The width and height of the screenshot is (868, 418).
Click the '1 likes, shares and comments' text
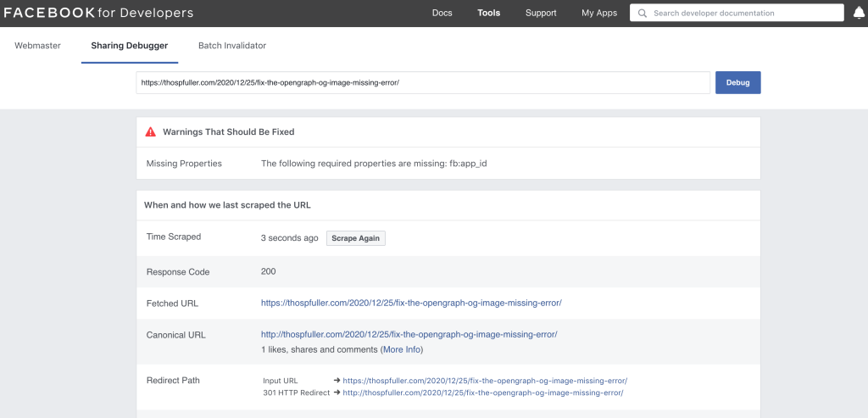click(x=319, y=350)
